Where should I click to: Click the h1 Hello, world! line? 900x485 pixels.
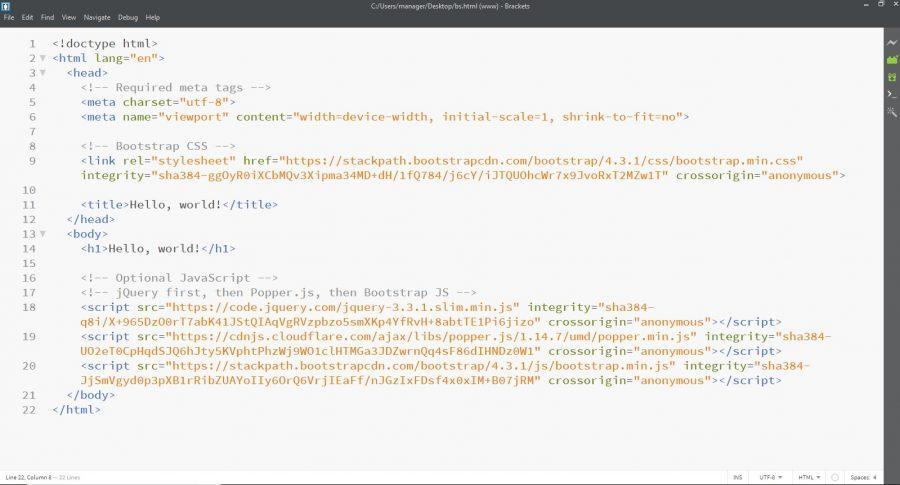click(x=158, y=249)
